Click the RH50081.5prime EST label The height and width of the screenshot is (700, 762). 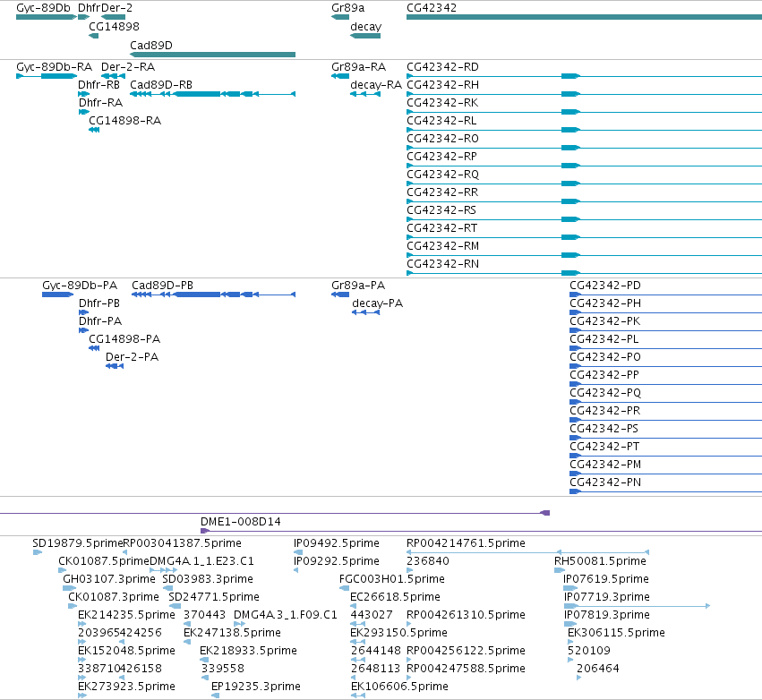[600, 561]
